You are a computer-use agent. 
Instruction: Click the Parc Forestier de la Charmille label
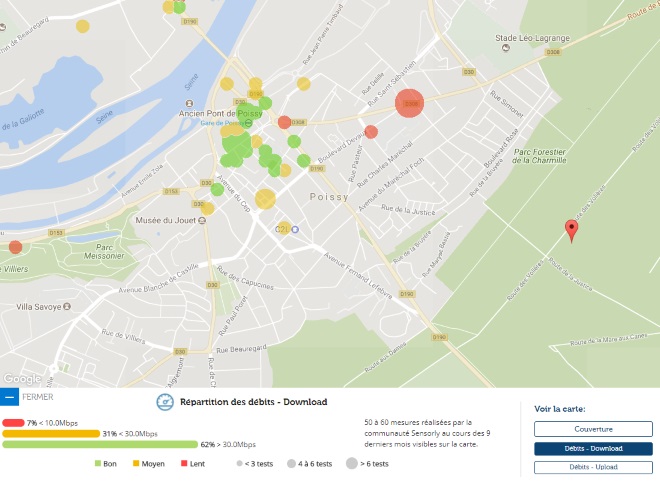click(x=540, y=156)
